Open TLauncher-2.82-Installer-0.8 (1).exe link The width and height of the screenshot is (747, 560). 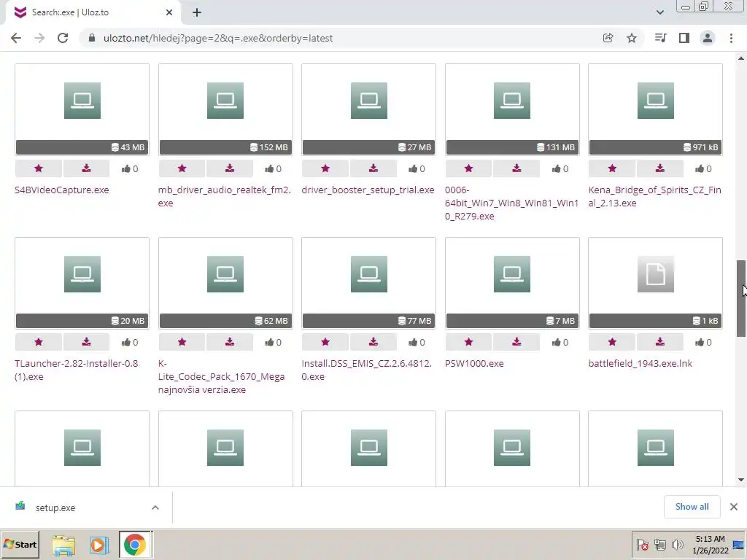[76, 370]
